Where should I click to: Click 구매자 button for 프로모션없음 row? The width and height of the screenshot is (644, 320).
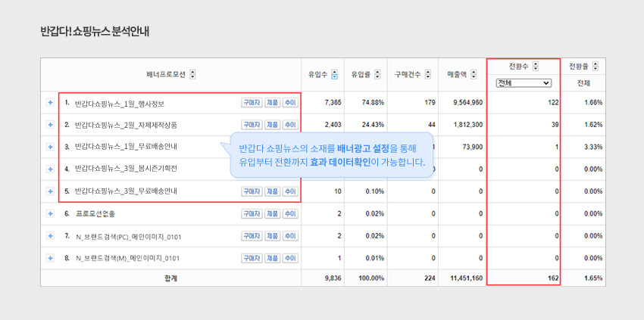tap(252, 213)
